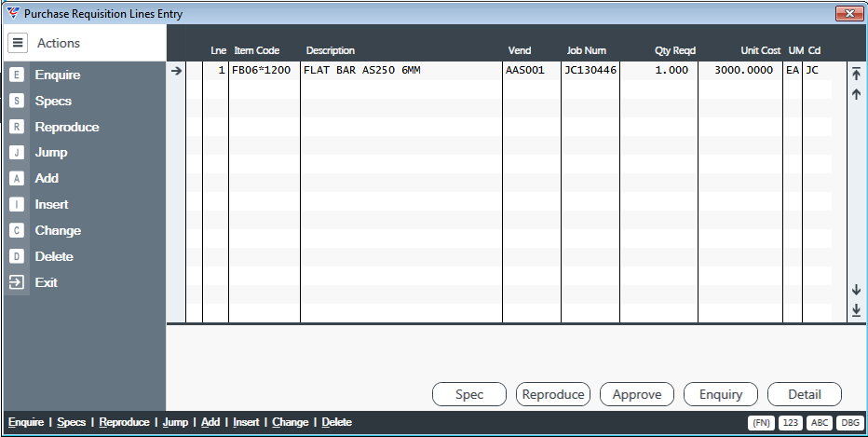Click the application logo in title bar
868x437 pixels.
(x=14, y=13)
